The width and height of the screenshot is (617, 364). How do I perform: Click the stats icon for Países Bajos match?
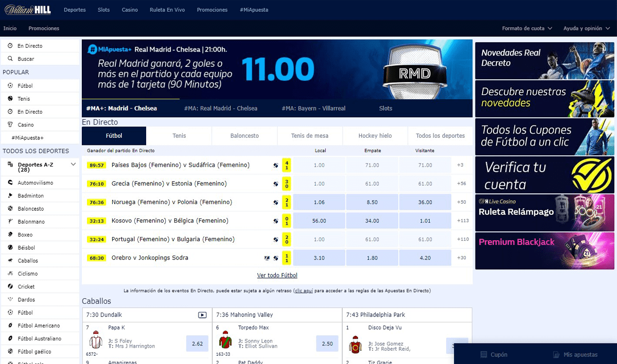[x=276, y=165]
